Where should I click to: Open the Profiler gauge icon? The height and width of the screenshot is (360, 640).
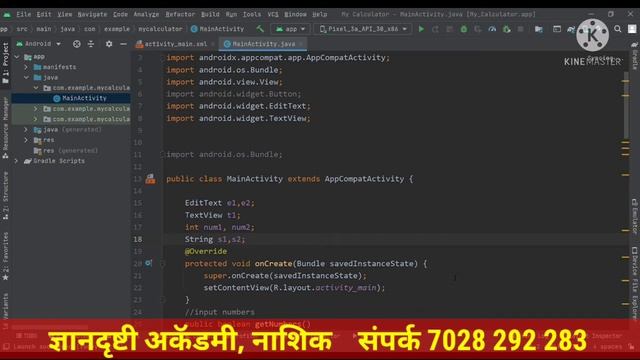tap(492, 29)
